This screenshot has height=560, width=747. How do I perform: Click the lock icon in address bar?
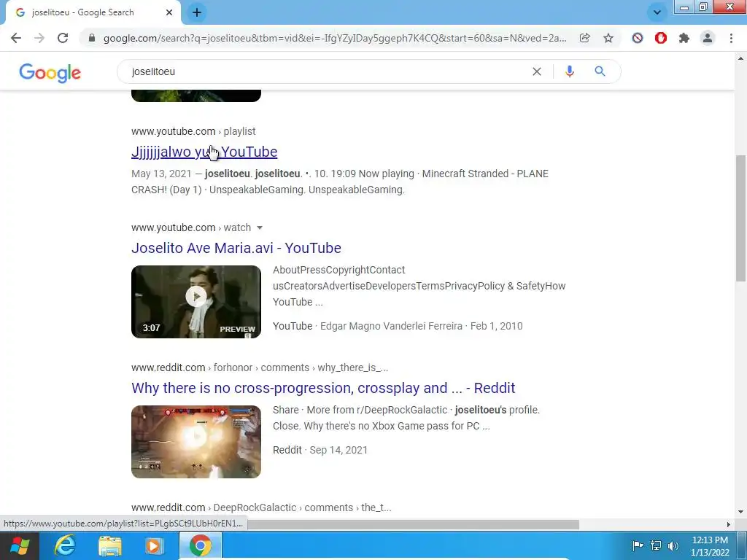click(x=92, y=38)
